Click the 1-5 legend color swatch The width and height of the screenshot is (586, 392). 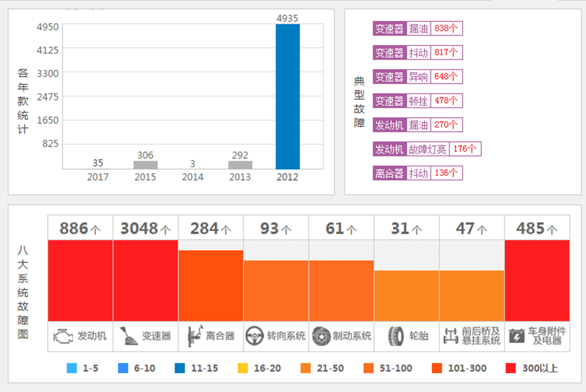pyautogui.click(x=71, y=368)
